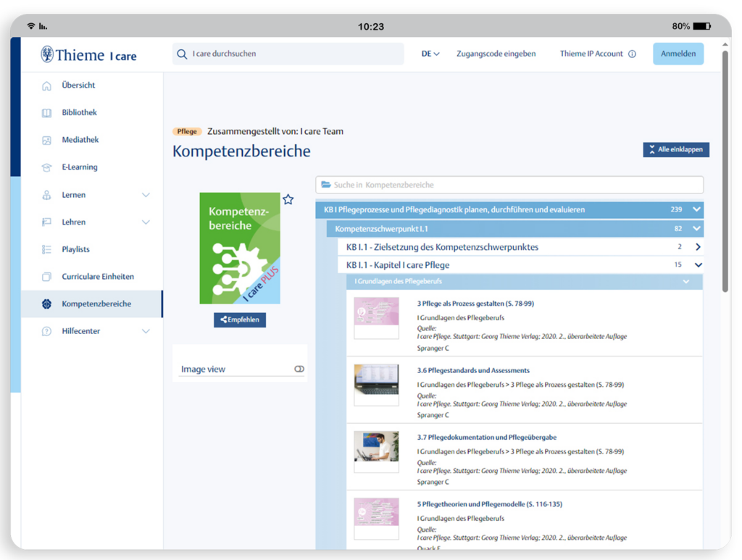
Task: Open thumbnail for 3.6 Pflegestandards und Assessments
Action: coord(376,385)
